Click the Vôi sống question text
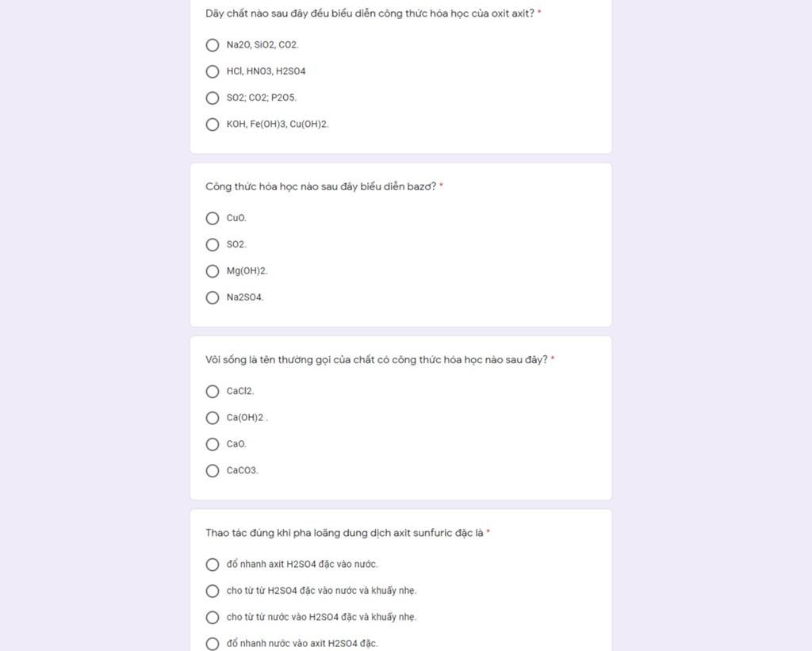This screenshot has height=651, width=812. point(377,359)
